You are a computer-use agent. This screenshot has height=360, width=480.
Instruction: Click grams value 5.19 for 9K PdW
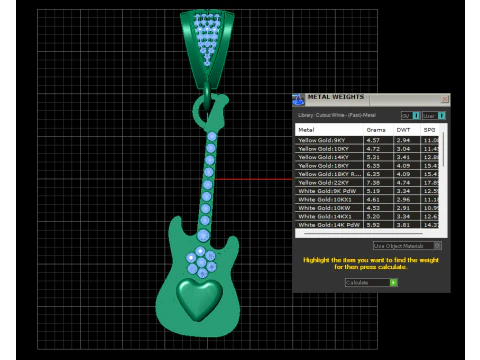[373, 191]
